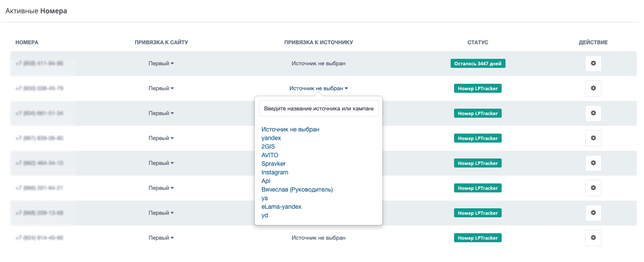Image resolution: width=644 pixels, height=262 pixels.
Task: Open gear settings in the sixth number row
Action: click(x=593, y=188)
